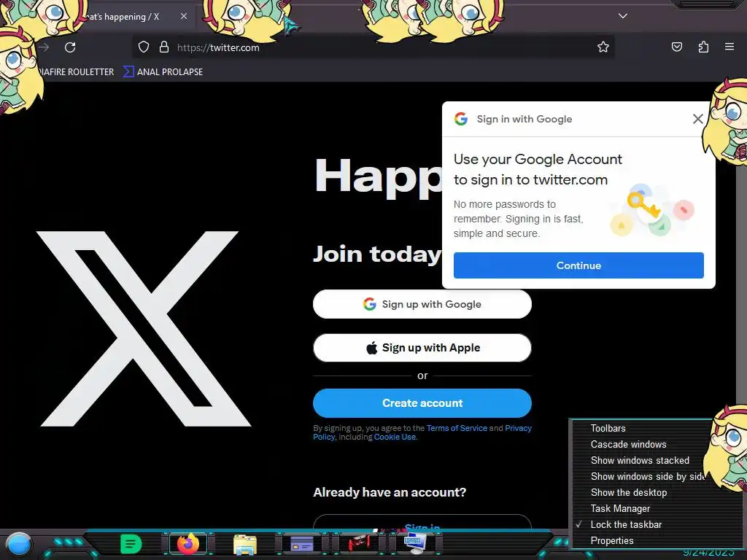Open the ROULETTER bookmark
This screenshot has width=747, height=560.
pos(75,72)
